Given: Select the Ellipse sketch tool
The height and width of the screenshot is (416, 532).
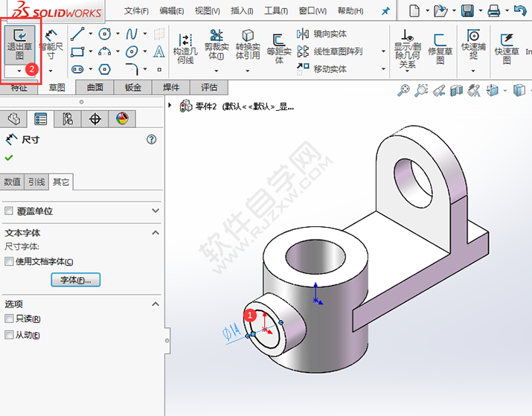Looking at the screenshot, I should (x=132, y=51).
